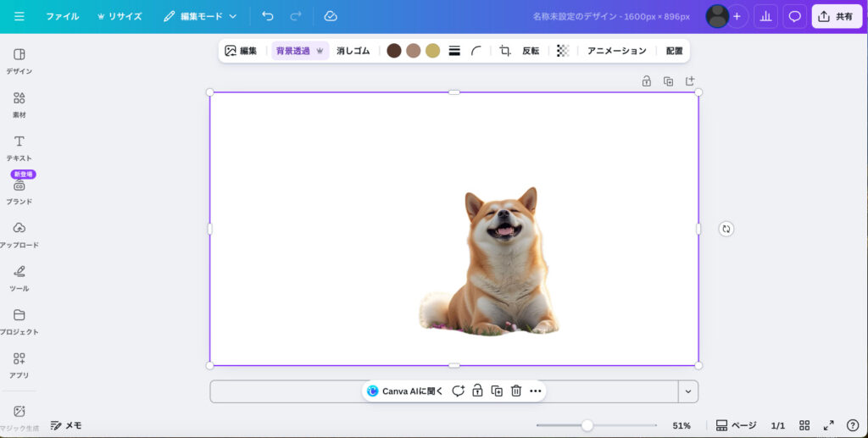The height and width of the screenshot is (438, 868).
Task: Toggle the lock icon in the floating toolbar
Action: [477, 391]
